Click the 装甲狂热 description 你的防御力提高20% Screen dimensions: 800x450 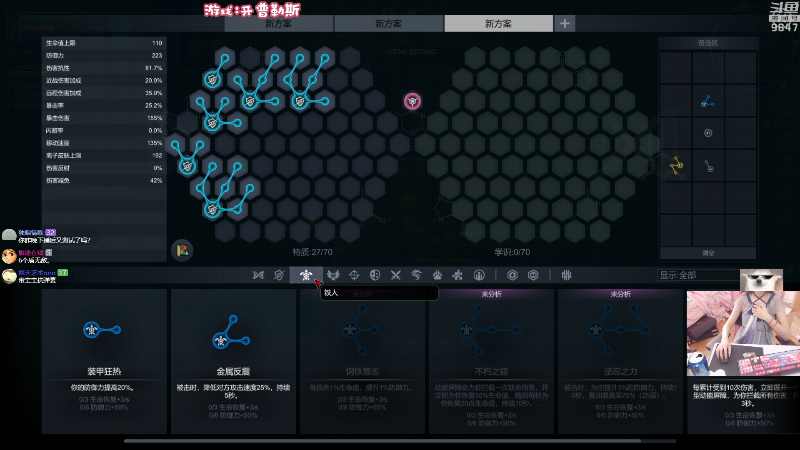tap(103, 388)
